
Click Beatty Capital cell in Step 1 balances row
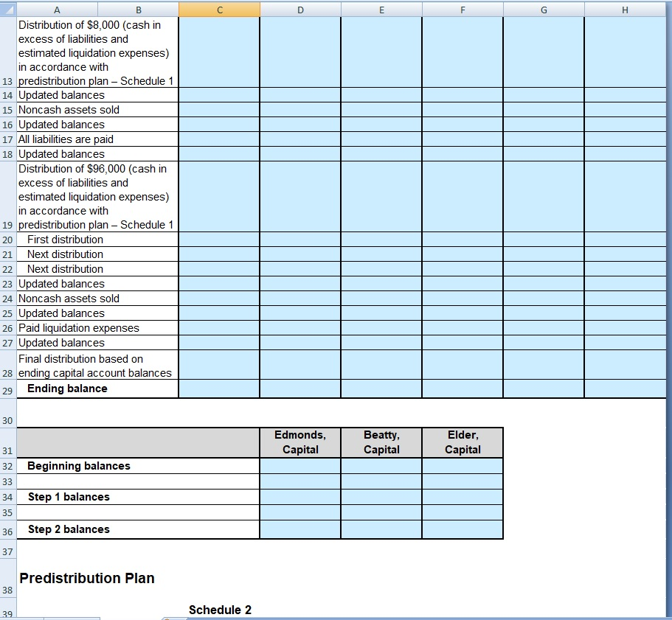[x=381, y=497]
